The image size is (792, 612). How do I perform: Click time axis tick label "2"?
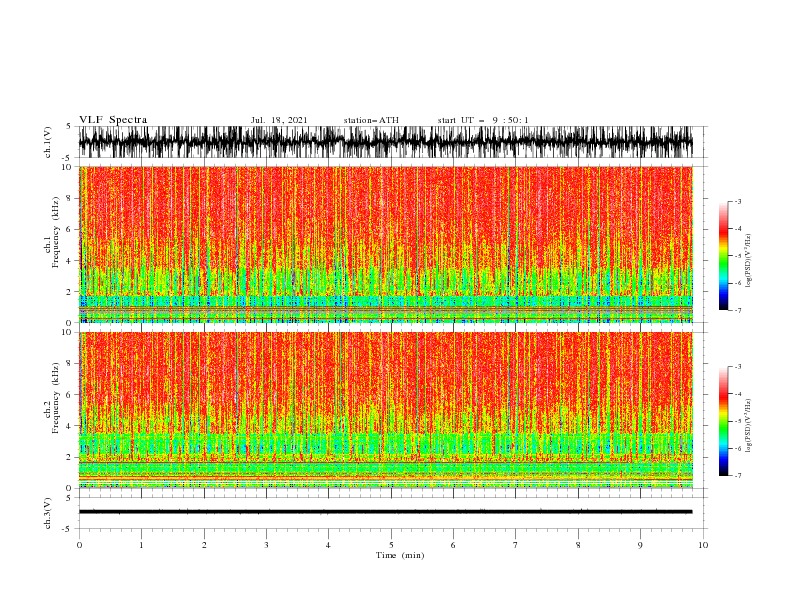pos(204,545)
